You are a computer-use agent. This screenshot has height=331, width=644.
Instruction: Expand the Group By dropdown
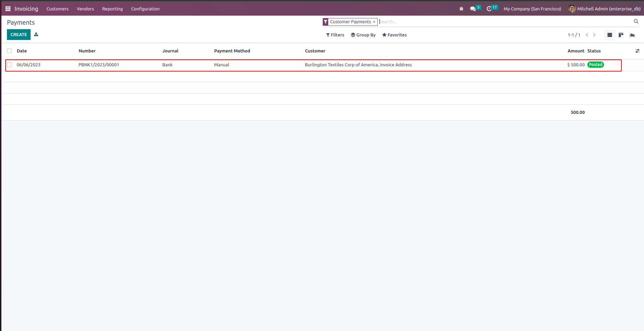pos(363,35)
